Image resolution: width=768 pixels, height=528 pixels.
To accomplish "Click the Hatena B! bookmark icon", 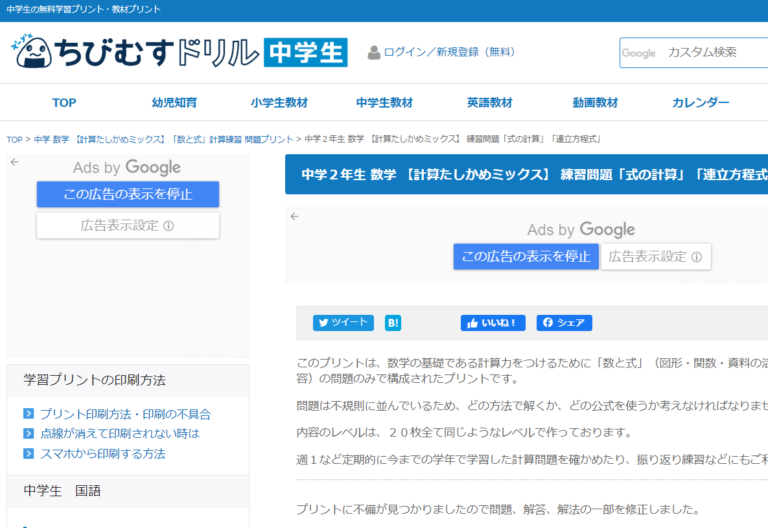I will [393, 323].
